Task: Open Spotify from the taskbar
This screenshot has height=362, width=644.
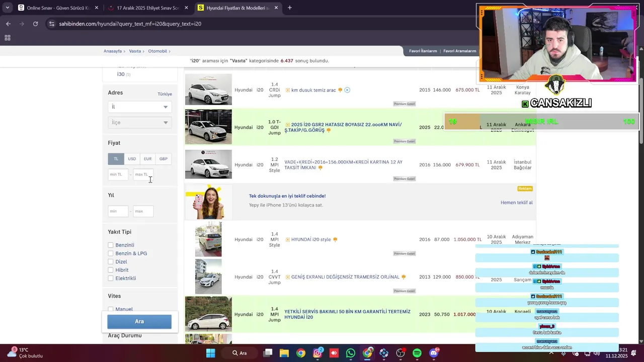Action: 417,353
